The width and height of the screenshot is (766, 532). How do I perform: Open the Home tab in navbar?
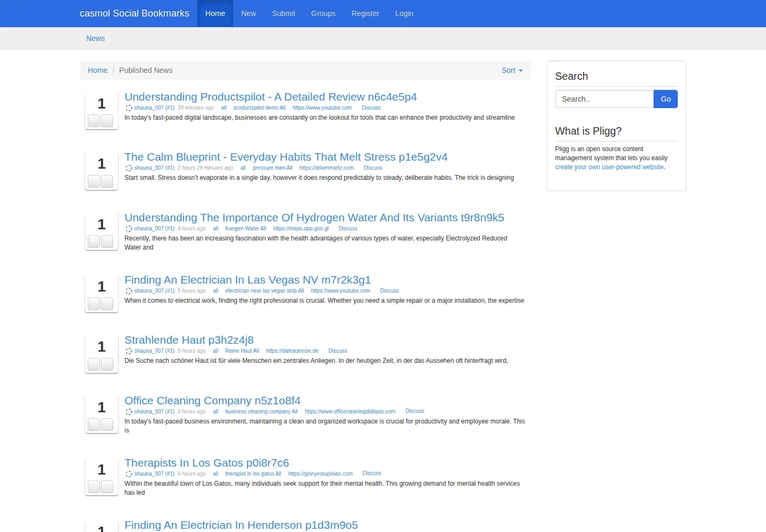[x=215, y=13]
